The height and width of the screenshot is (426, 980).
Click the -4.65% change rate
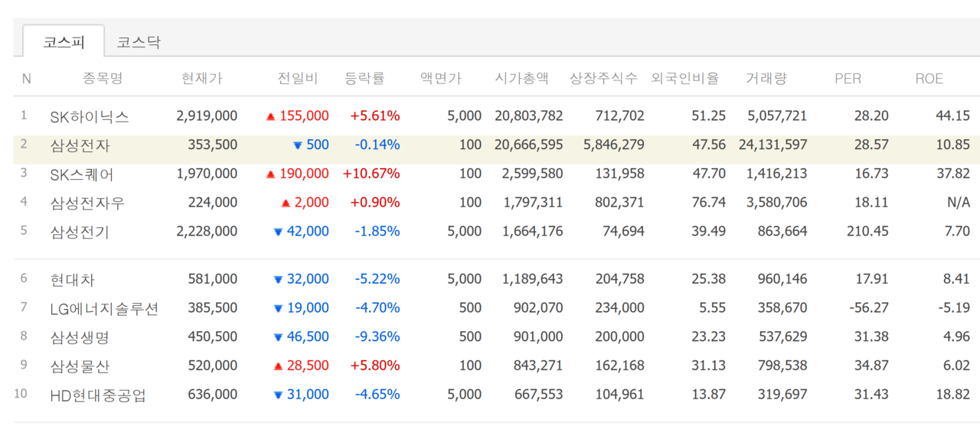click(377, 395)
